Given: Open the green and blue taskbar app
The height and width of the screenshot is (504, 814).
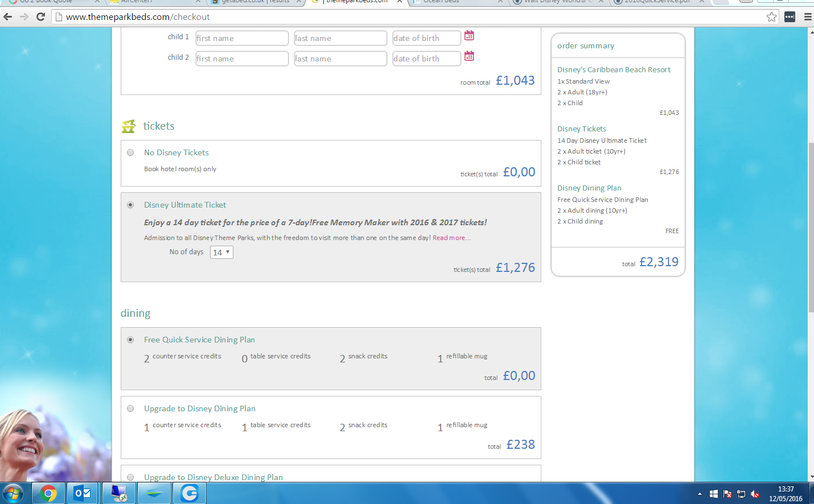Looking at the screenshot, I should pos(154,493).
